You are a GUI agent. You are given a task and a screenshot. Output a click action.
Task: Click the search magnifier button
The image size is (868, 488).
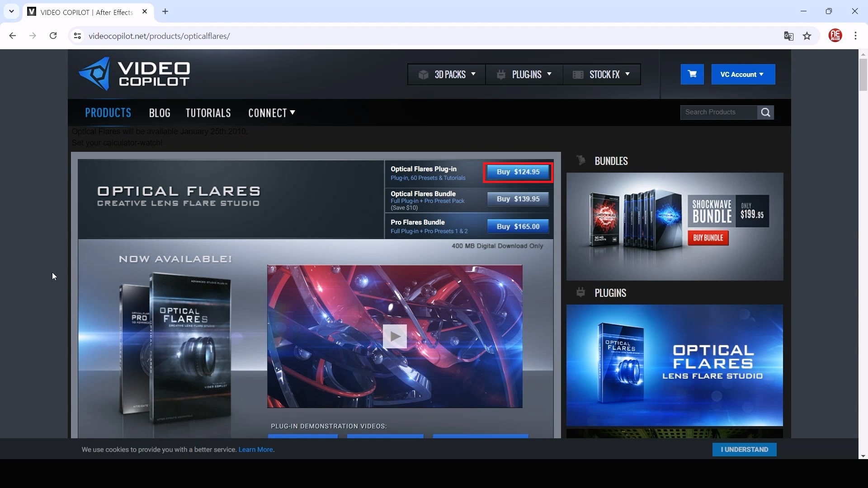tap(765, 113)
